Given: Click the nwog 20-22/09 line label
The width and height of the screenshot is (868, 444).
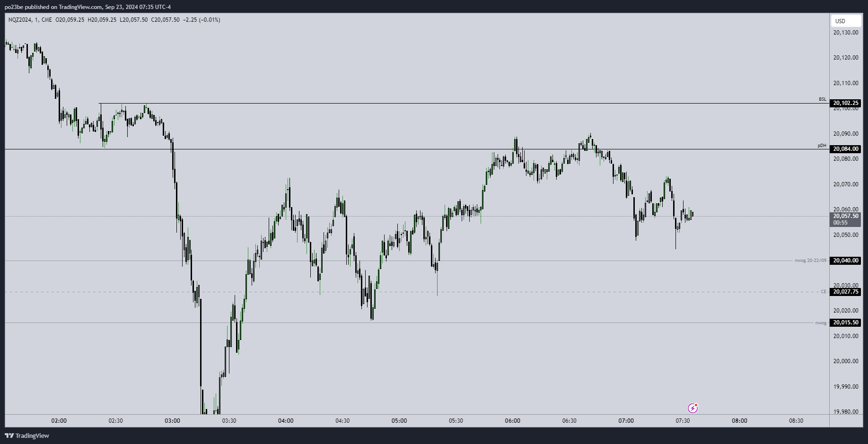Looking at the screenshot, I should coord(810,261).
